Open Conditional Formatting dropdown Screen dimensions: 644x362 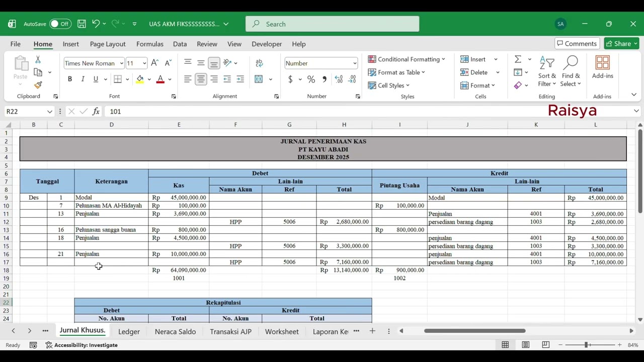pos(407,59)
